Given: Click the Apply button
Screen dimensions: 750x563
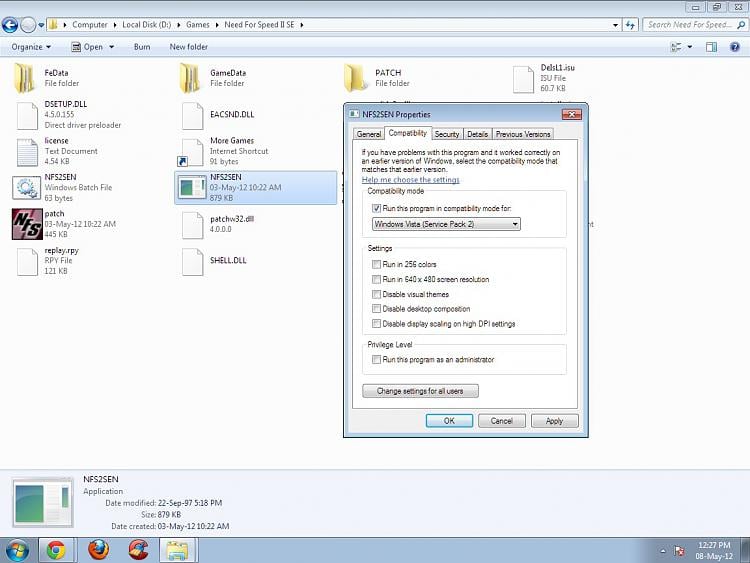Looking at the screenshot, I should coord(554,421).
